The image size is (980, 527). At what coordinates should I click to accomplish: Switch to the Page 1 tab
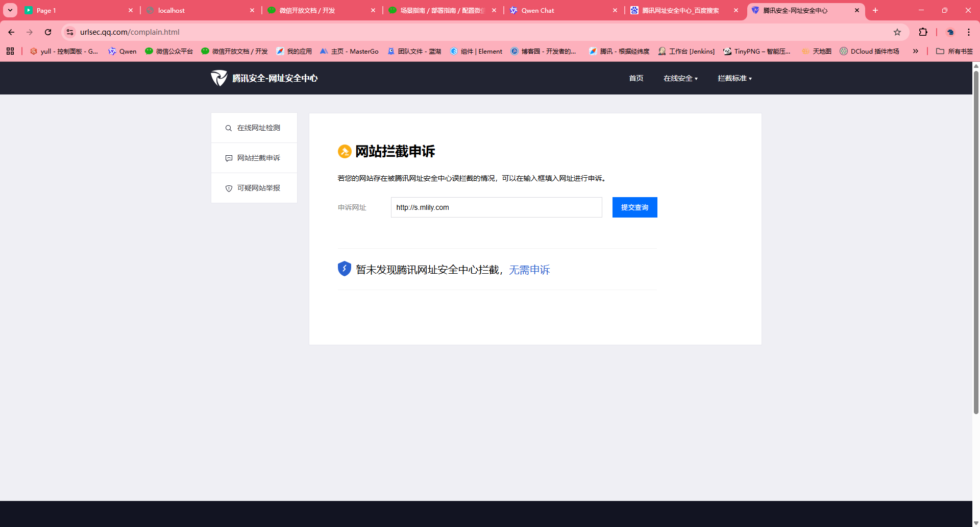(79, 10)
